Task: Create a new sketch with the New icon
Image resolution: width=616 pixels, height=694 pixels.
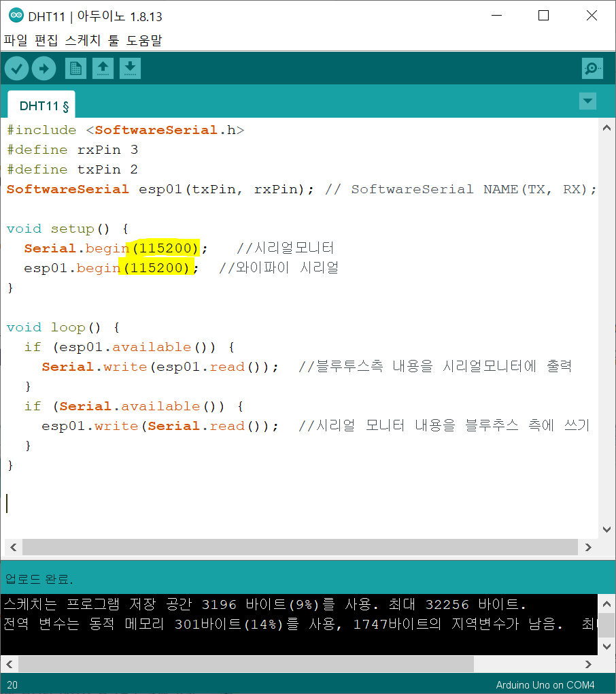Action: (75, 69)
